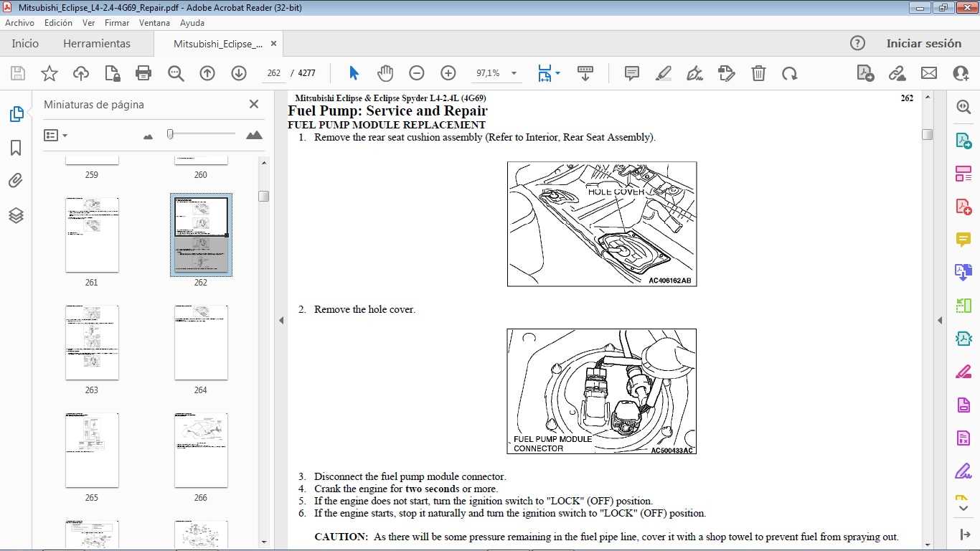Open the search tool in right pane

tap(963, 107)
